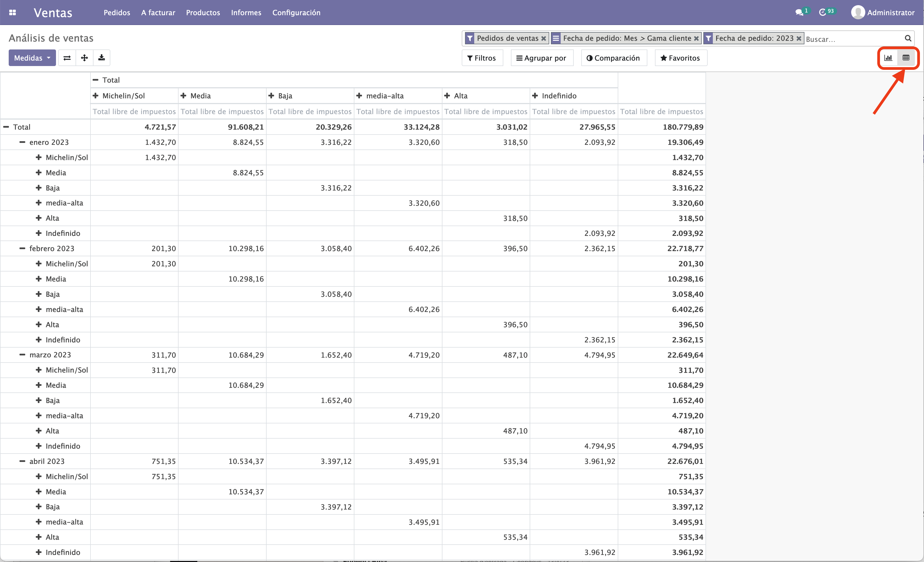Sort by rightmost Total libre de impuestos header
924x562 pixels.
tap(661, 111)
